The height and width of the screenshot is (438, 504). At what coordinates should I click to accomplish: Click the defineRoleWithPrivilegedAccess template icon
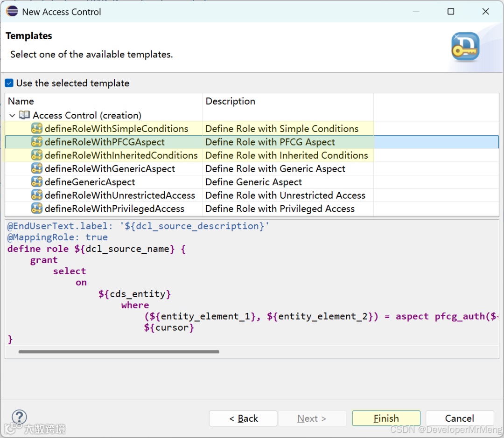pos(36,209)
